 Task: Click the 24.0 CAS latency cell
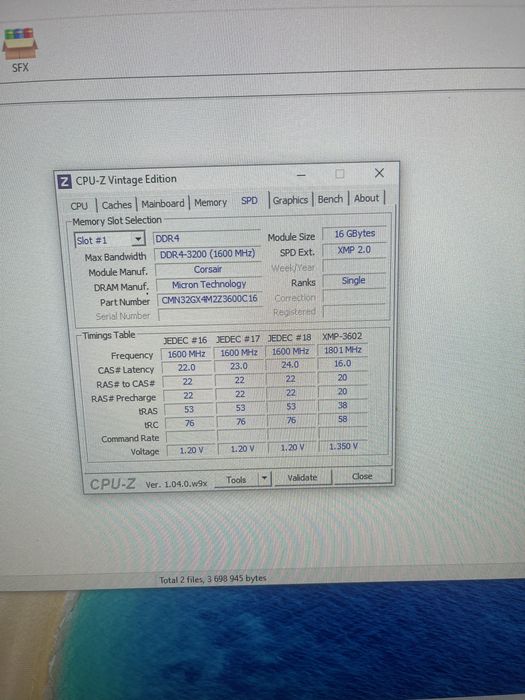coord(290,364)
